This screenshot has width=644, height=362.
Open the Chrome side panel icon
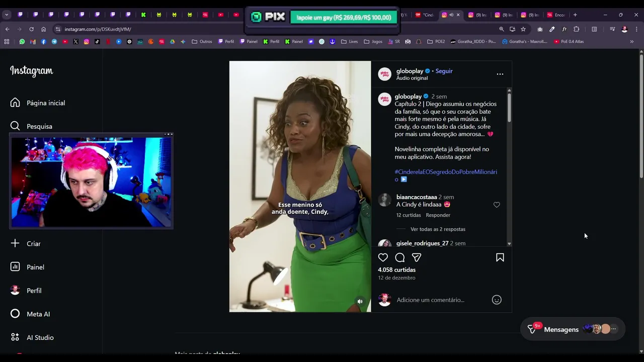click(594, 29)
